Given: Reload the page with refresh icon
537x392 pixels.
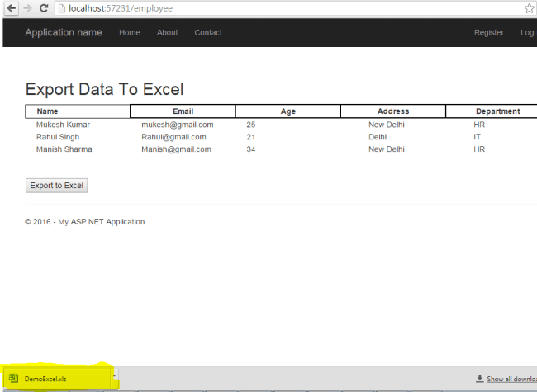Looking at the screenshot, I should pyautogui.click(x=44, y=8).
